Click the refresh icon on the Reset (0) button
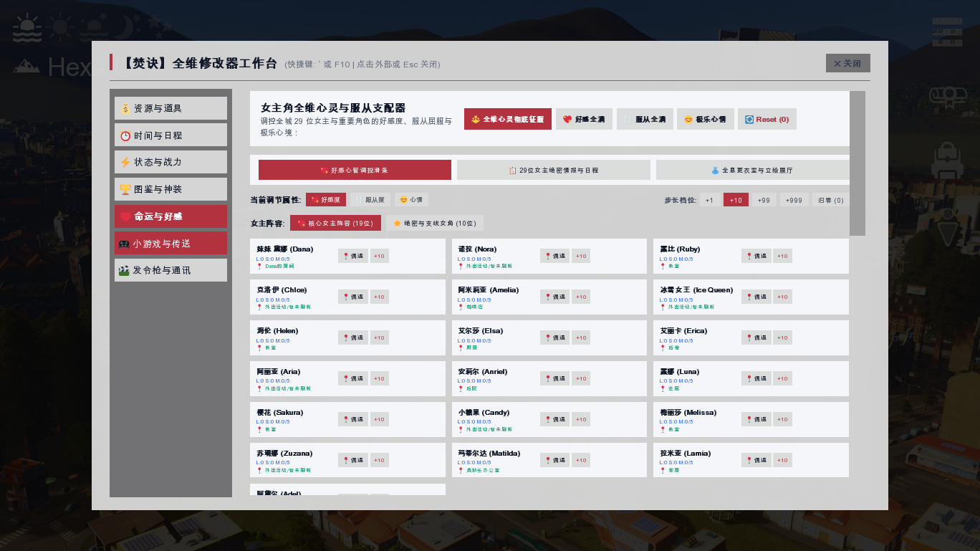This screenshot has width=980, height=551. pyautogui.click(x=749, y=120)
